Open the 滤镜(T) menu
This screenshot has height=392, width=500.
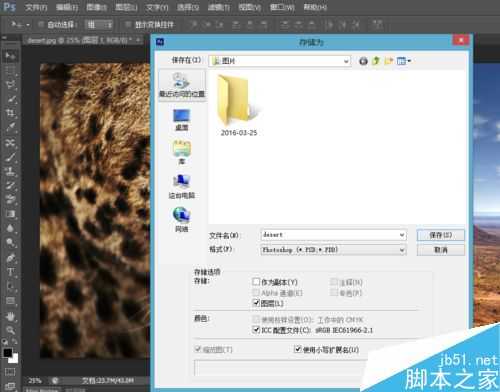pyautogui.click(x=219, y=7)
